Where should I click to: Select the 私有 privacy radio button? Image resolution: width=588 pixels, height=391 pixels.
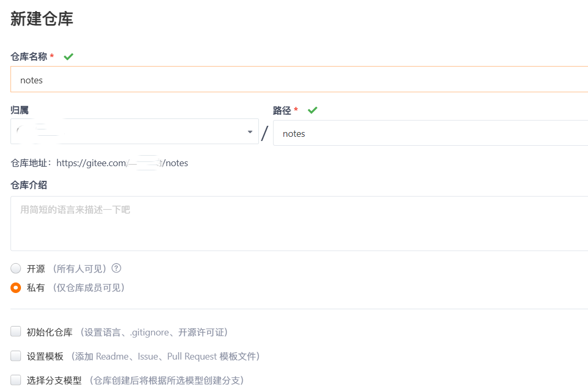pyautogui.click(x=15, y=288)
